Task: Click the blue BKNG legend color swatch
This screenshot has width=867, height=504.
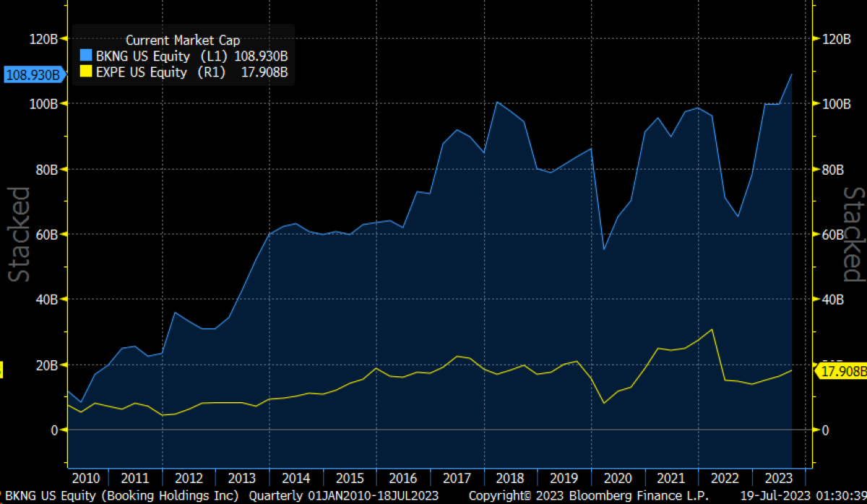Action: click(x=85, y=56)
